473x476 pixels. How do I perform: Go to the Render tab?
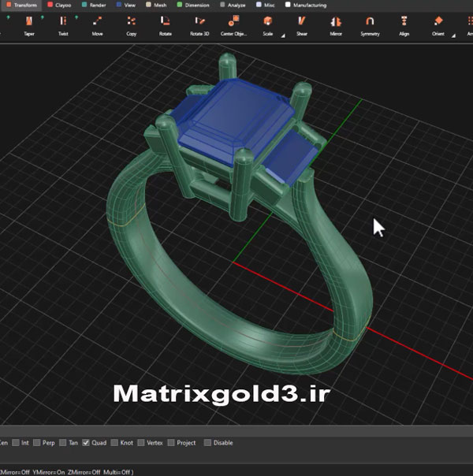[94, 5]
